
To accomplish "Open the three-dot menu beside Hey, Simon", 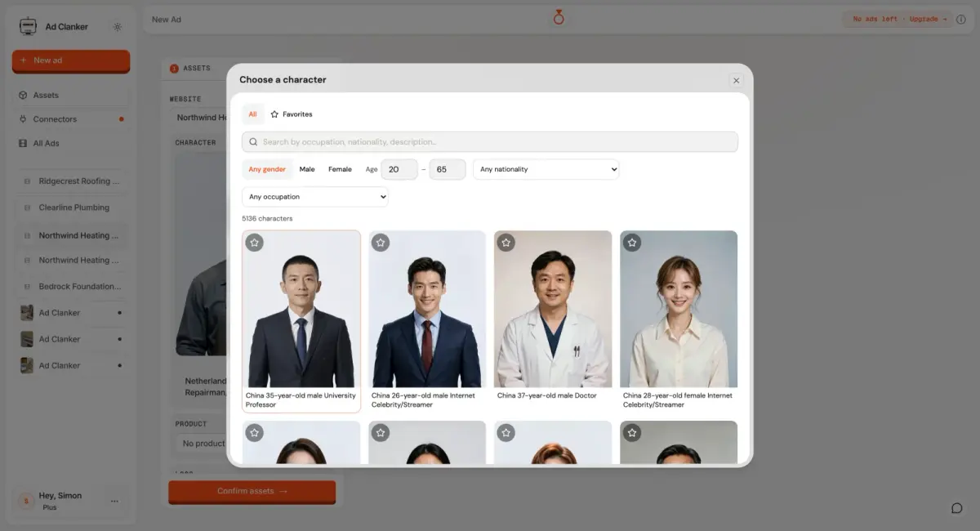I will tap(114, 501).
